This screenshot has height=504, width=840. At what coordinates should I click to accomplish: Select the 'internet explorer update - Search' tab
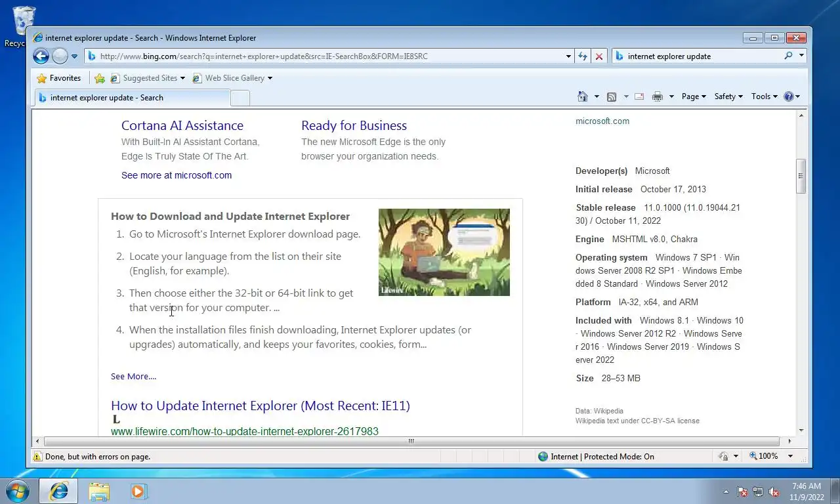click(x=132, y=98)
